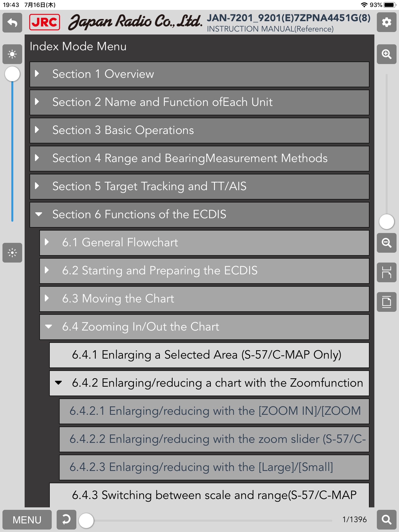
Task: Click the MENU button
Action: pos(27,520)
